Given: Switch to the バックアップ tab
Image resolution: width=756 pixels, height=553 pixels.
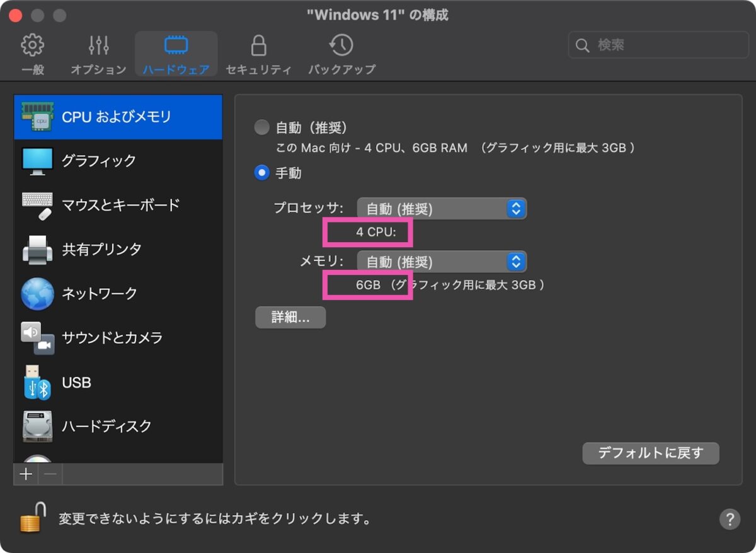Looking at the screenshot, I should [341, 53].
